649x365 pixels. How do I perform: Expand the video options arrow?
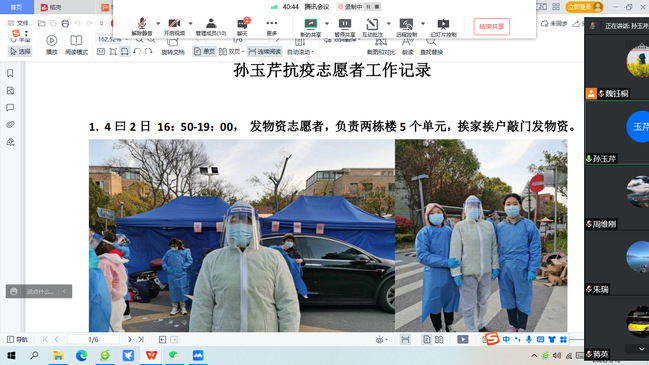pyautogui.click(x=190, y=24)
